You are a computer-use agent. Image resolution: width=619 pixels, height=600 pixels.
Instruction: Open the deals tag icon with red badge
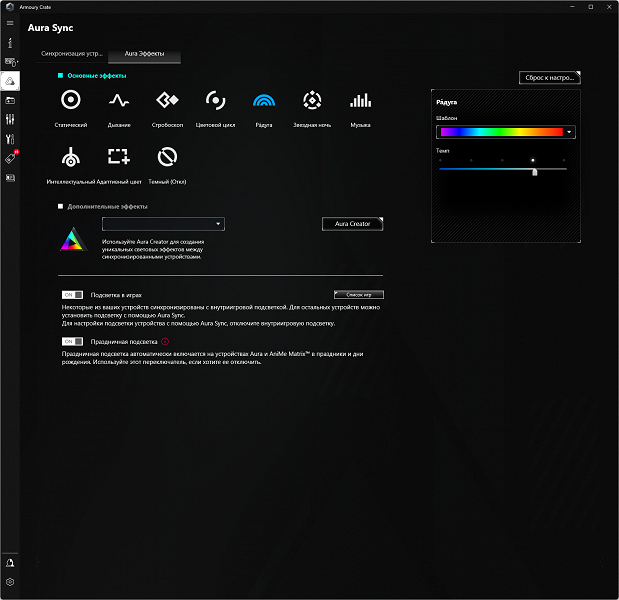(11, 158)
